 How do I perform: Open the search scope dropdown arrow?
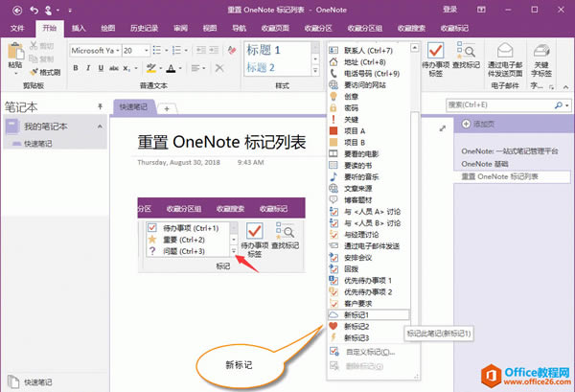coord(567,105)
